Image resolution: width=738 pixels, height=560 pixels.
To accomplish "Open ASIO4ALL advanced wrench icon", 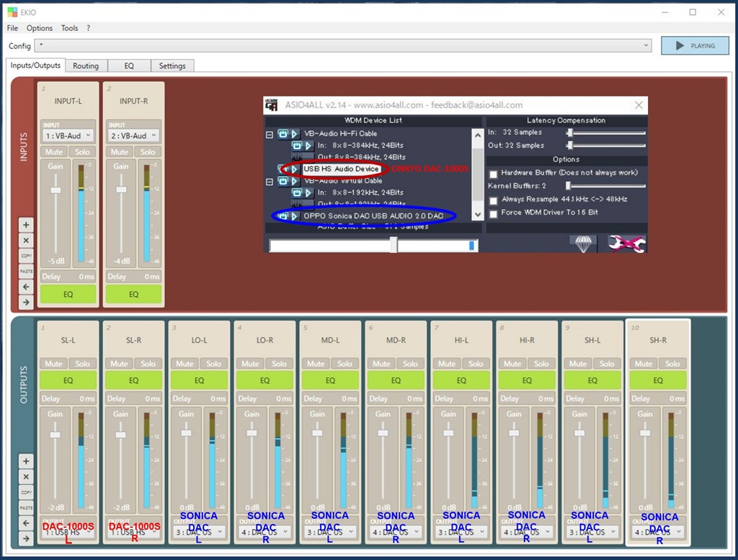I will point(626,244).
